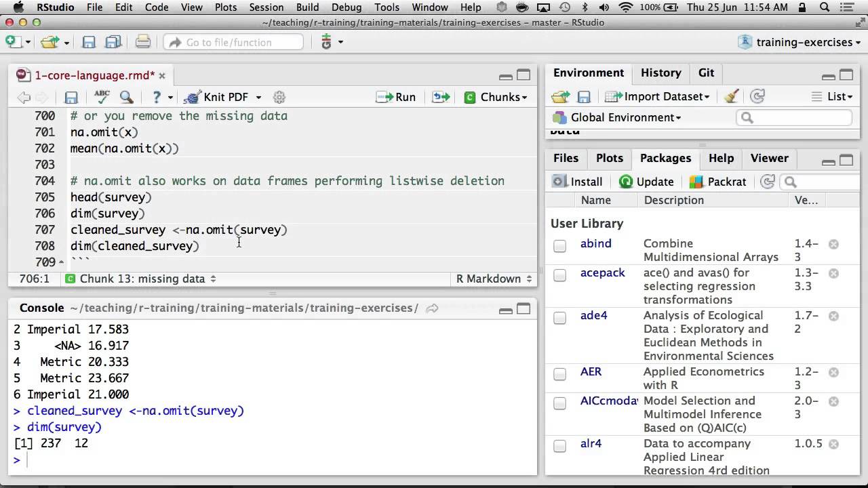Remove the AICcmodavg package

click(x=833, y=401)
